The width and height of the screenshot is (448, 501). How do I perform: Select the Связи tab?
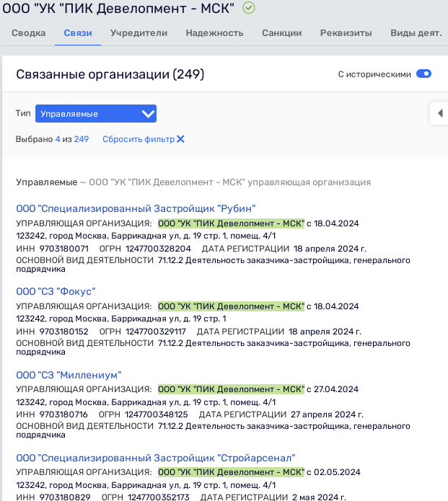pyautogui.click(x=78, y=33)
